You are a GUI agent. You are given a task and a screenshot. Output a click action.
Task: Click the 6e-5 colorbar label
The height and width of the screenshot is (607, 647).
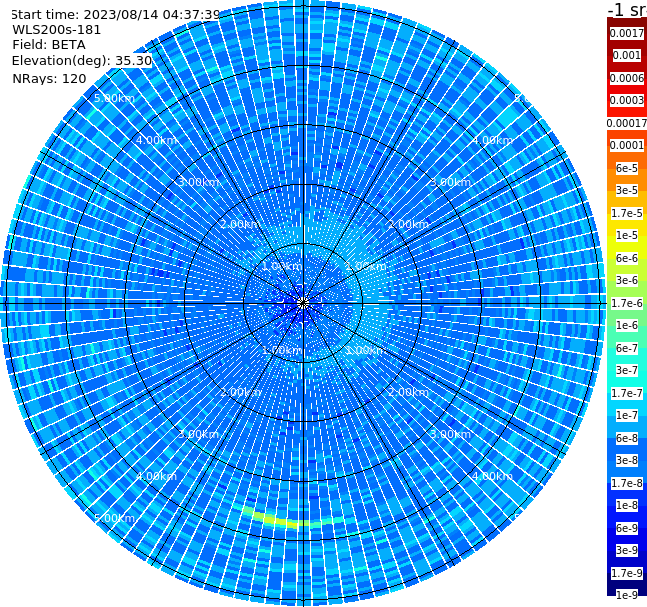point(627,168)
